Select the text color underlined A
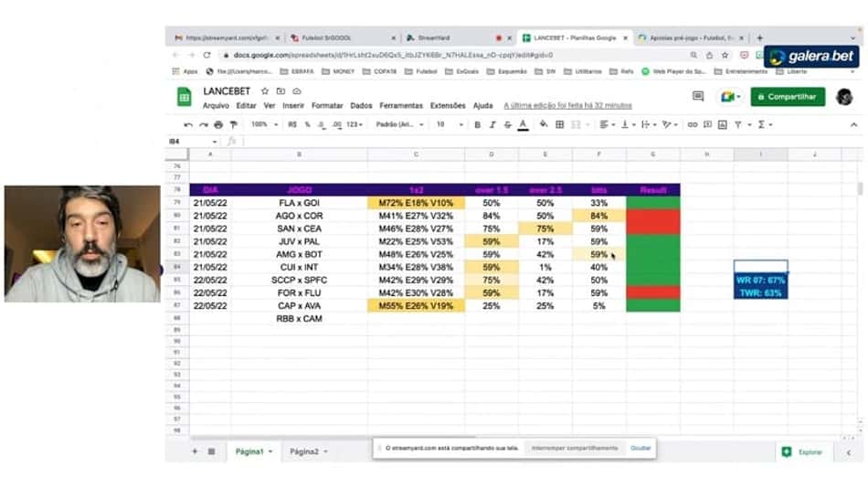Viewport: 868px width, 488px height. [x=524, y=124]
